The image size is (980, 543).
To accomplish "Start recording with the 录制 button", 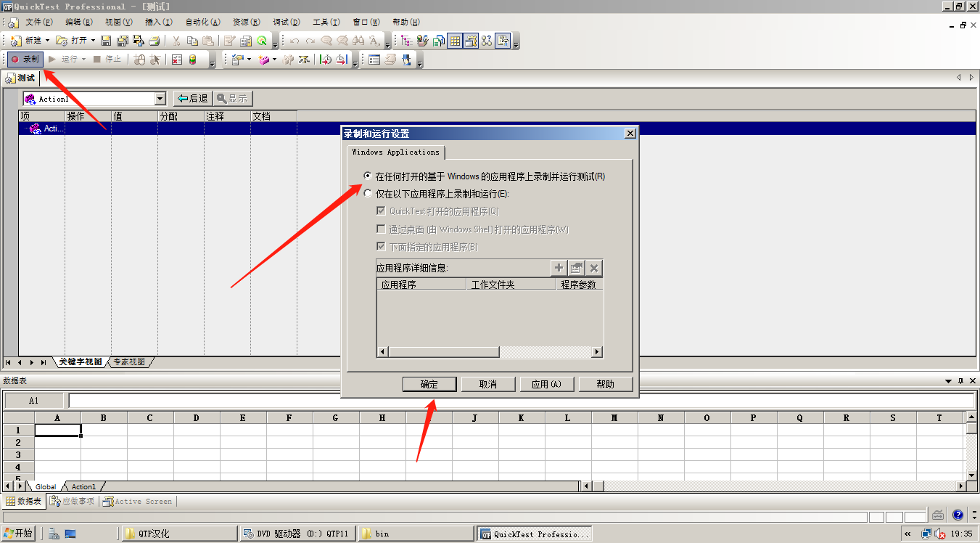I will [x=25, y=59].
